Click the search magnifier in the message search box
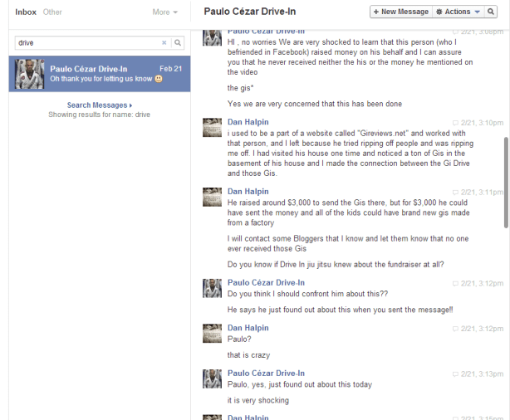The image size is (510, 420). 177,42
